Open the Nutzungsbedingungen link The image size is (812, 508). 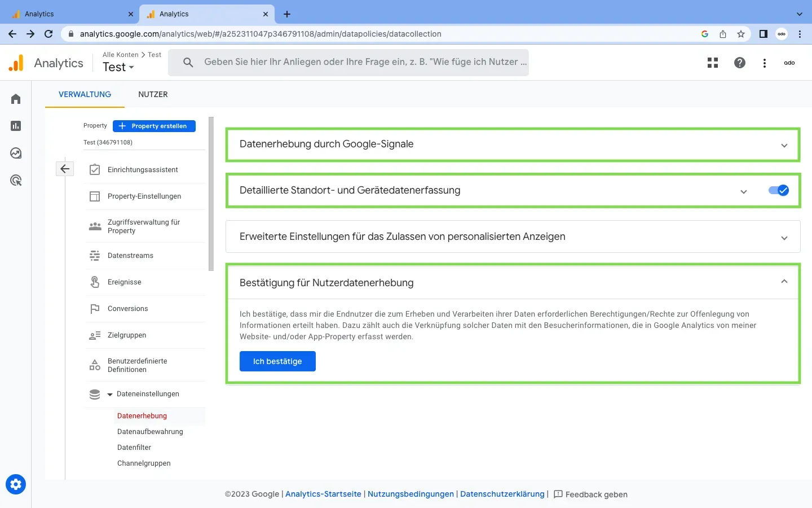[x=411, y=494]
